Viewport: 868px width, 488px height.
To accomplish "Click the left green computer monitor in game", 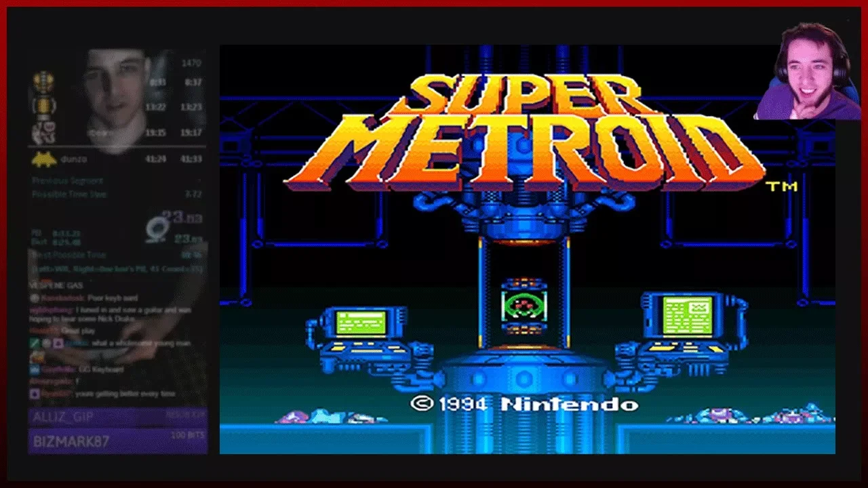I will 361,323.
